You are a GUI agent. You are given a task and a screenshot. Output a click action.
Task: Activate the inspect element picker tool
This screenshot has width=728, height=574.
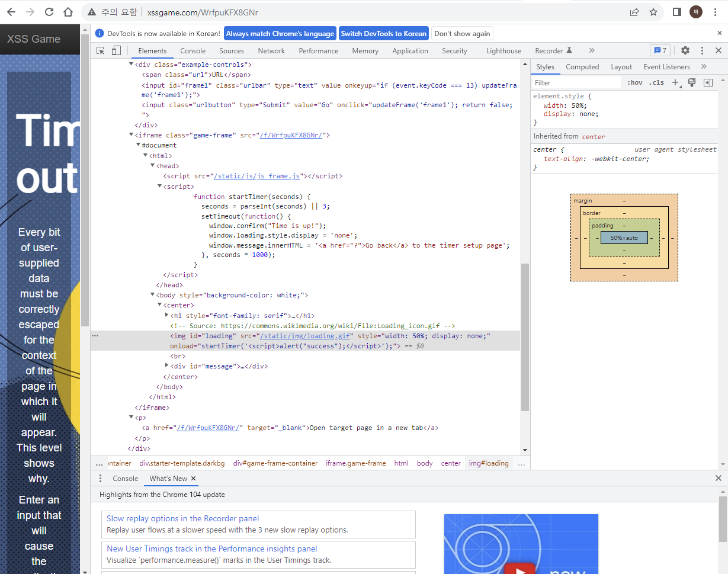point(101,51)
